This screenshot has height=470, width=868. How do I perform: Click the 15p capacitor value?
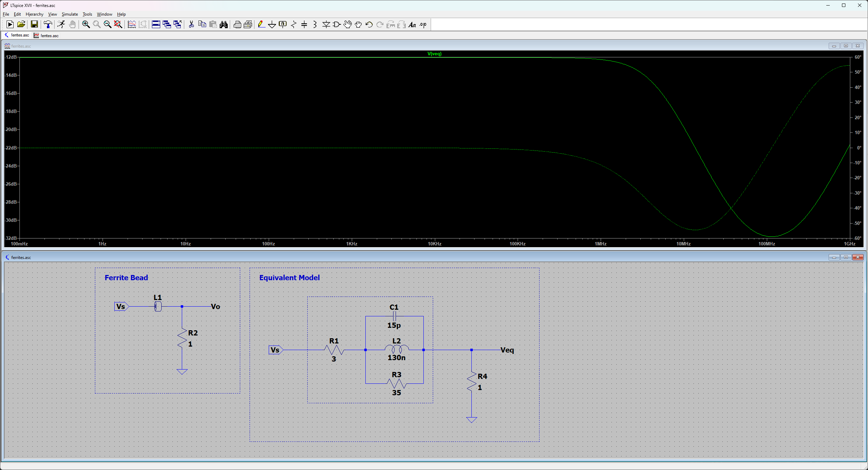(x=394, y=325)
